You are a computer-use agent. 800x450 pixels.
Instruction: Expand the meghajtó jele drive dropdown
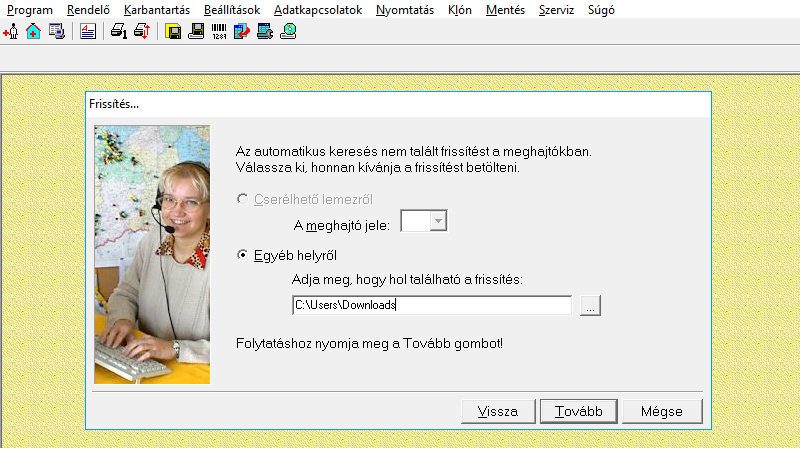438,221
